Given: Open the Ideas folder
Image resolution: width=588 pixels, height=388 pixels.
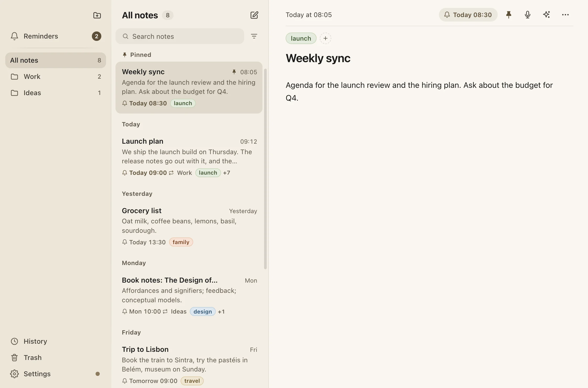Looking at the screenshot, I should tap(56, 93).
